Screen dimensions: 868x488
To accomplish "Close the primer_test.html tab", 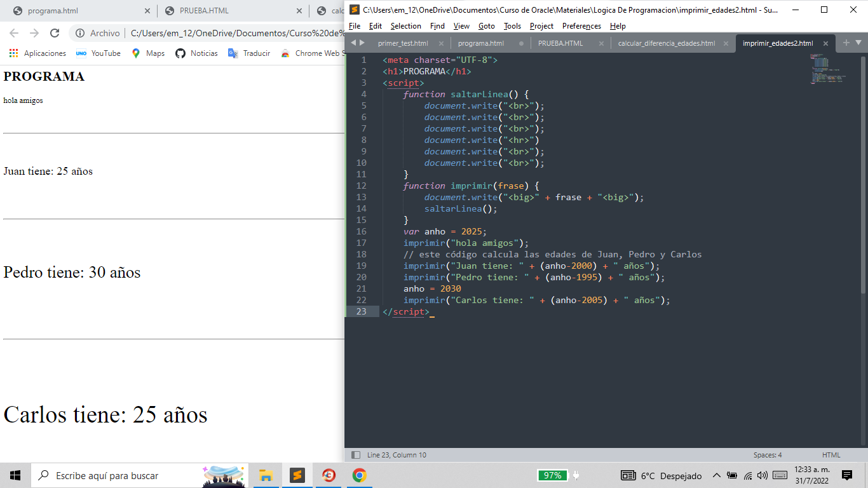I will pos(441,43).
